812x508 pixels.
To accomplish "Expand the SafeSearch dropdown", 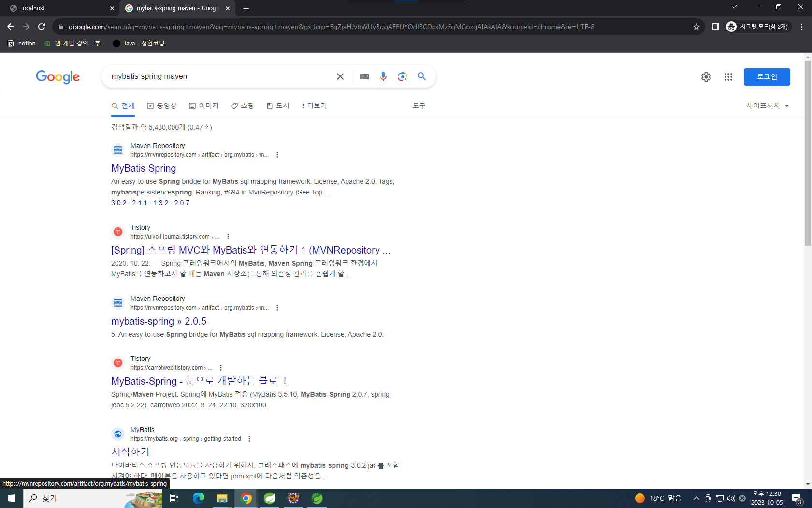I will [x=768, y=105].
